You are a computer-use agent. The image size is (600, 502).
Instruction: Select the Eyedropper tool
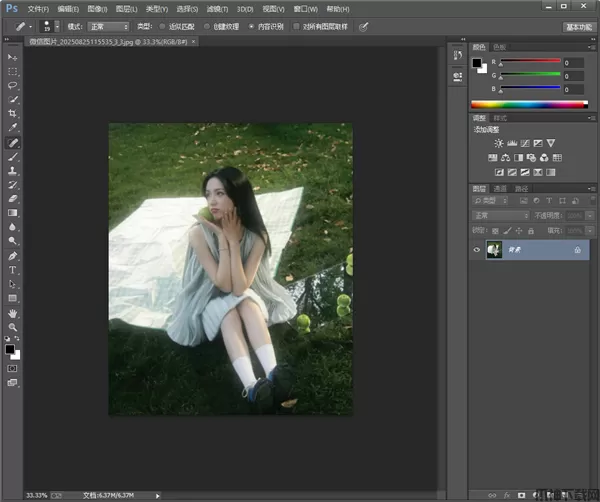(x=13, y=128)
